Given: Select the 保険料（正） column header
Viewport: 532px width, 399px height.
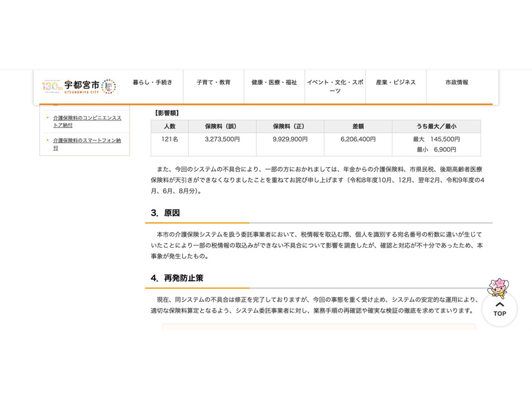Looking at the screenshot, I should point(290,126).
